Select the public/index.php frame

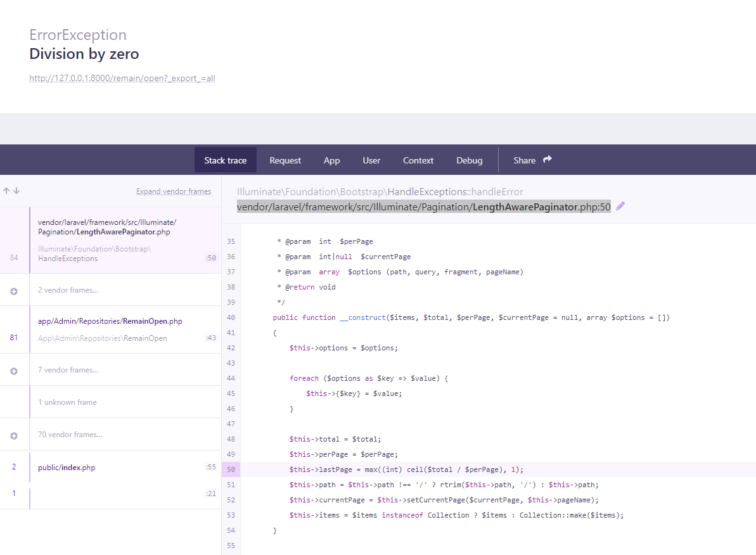tap(111, 467)
